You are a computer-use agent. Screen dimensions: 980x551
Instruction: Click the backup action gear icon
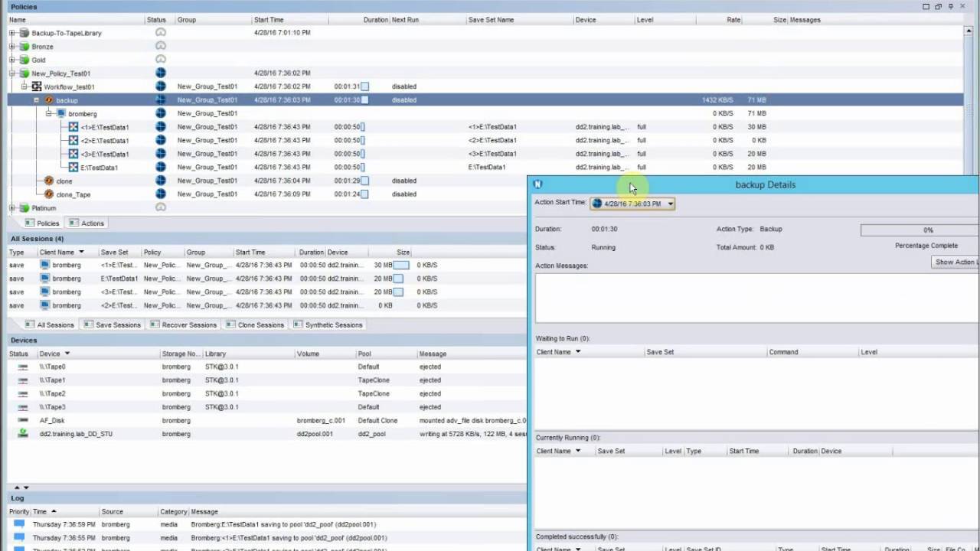pyautogui.click(x=47, y=99)
